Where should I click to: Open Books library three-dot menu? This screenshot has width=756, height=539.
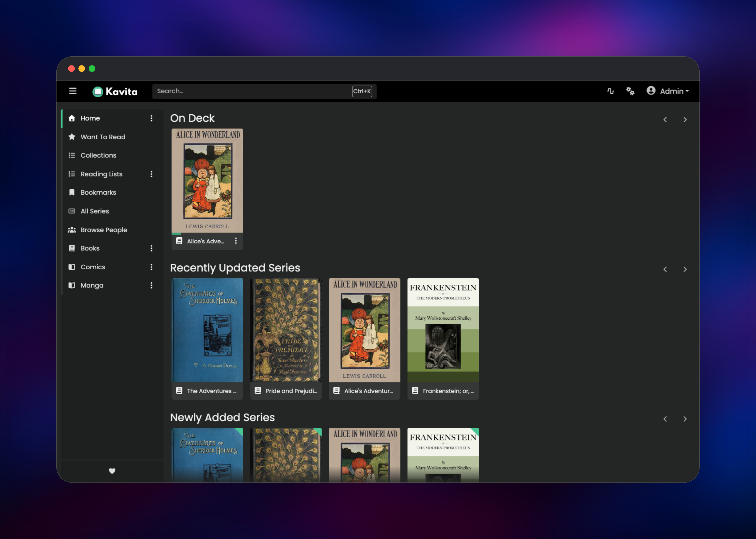[151, 248]
